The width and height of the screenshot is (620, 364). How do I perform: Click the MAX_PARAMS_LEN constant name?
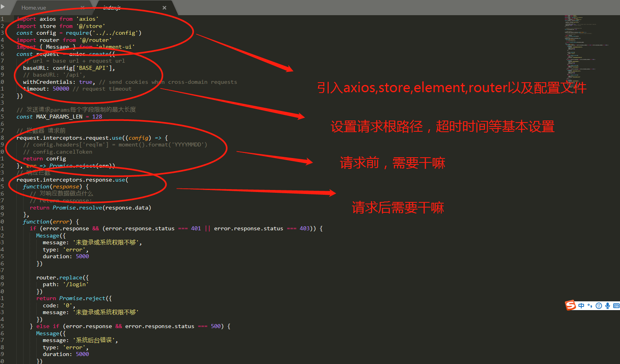pyautogui.click(x=59, y=117)
